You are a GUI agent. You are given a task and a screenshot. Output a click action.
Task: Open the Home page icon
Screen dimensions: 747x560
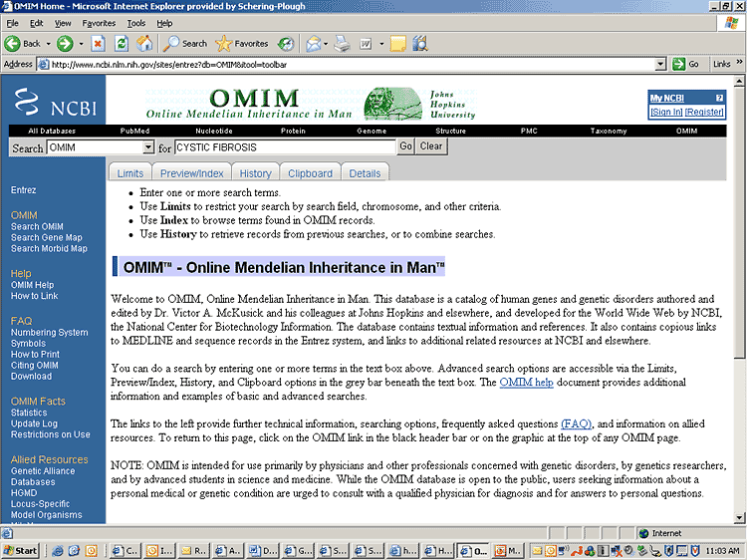click(x=144, y=44)
